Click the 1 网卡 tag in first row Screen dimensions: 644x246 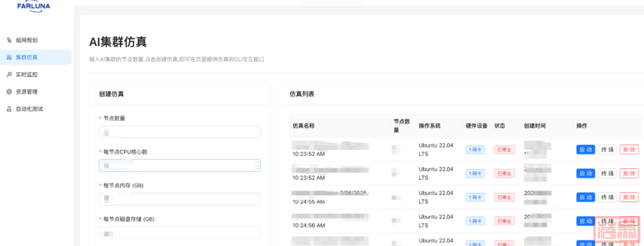[475, 149]
